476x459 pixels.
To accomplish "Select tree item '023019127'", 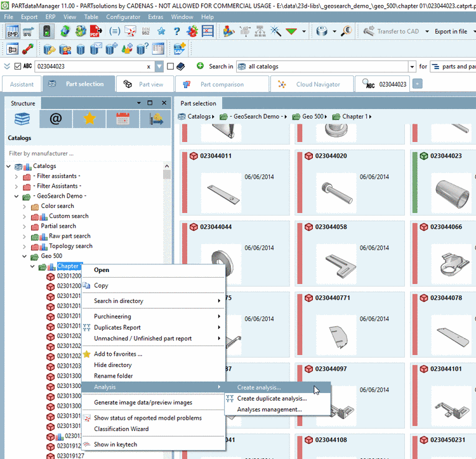I will [x=70, y=456].
